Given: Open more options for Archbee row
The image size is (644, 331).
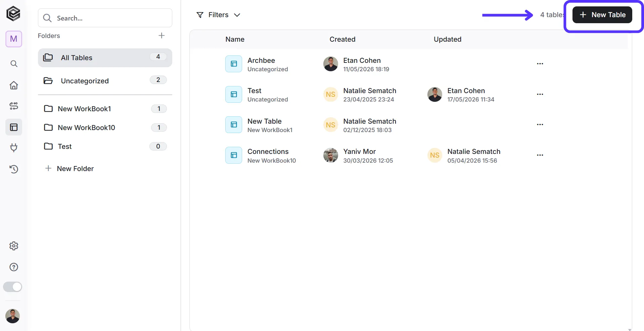Looking at the screenshot, I should (x=540, y=64).
